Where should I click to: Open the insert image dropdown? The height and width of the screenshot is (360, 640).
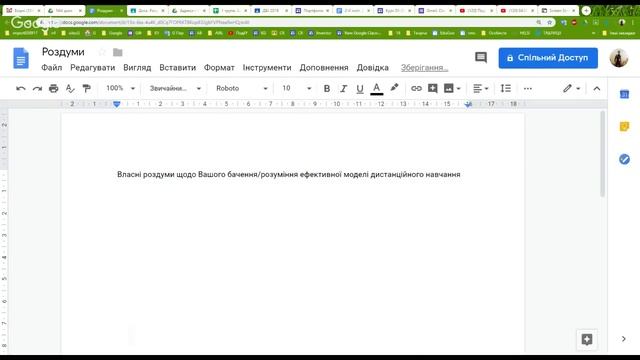click(452, 88)
